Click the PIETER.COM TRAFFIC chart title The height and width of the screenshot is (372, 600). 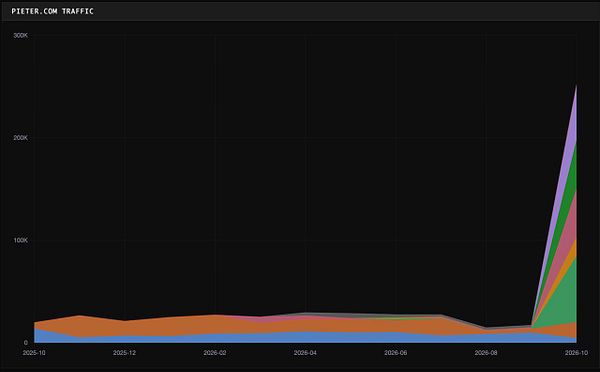[52, 11]
